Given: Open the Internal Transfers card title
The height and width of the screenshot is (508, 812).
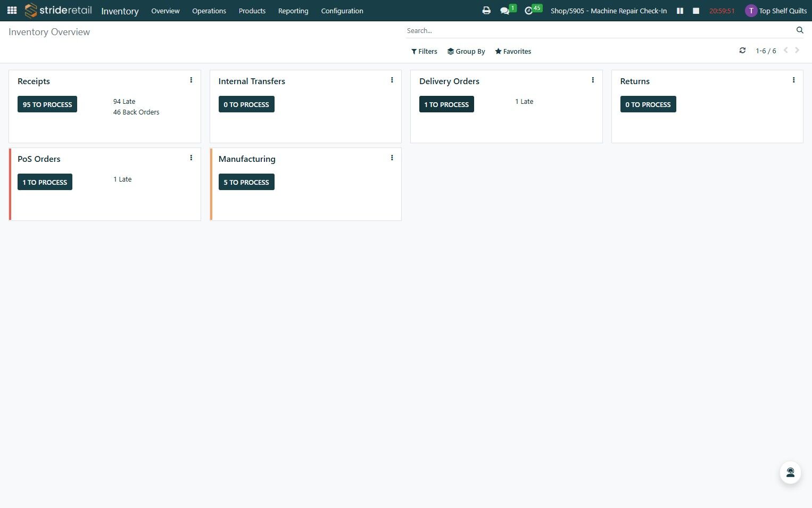Looking at the screenshot, I should [x=252, y=81].
